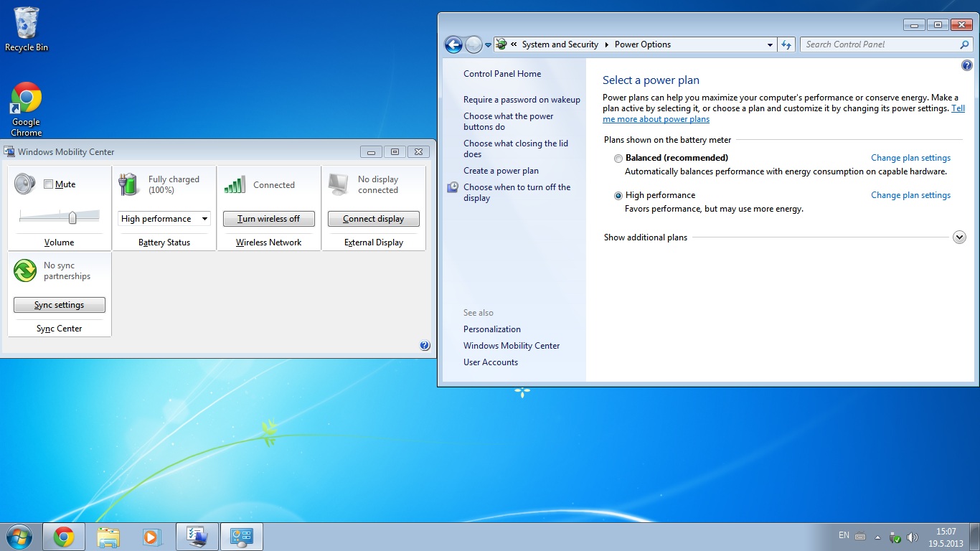Click the green Sync Center icon
The image size is (980, 551).
(25, 270)
